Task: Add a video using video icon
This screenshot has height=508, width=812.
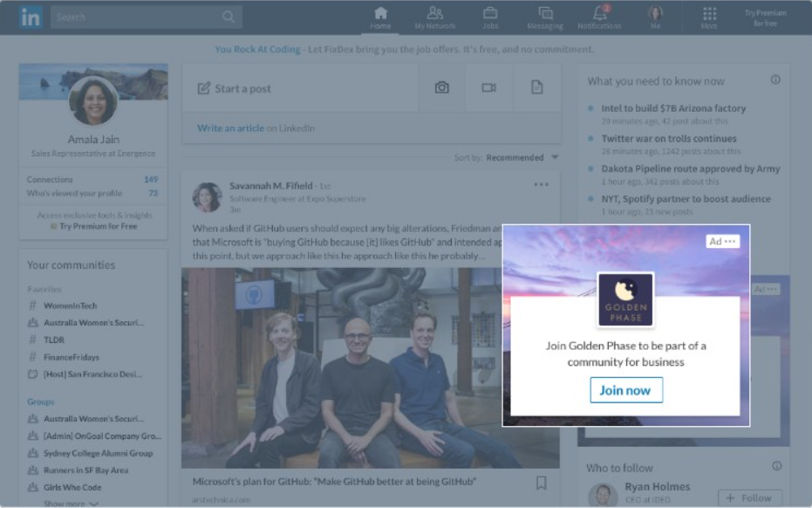Action: coord(488,87)
